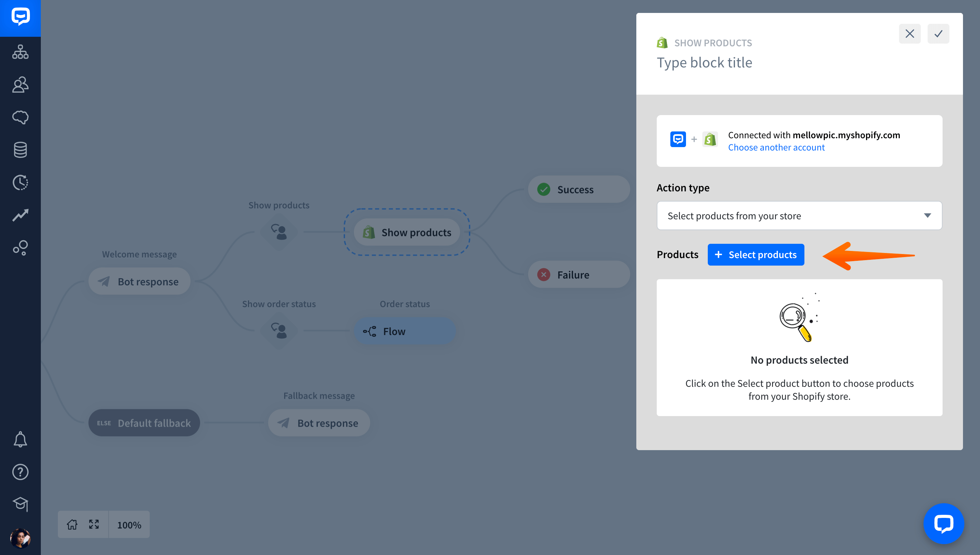This screenshot has height=555, width=980.
Task: Click the 100% zoom level indicator
Action: pyautogui.click(x=129, y=525)
